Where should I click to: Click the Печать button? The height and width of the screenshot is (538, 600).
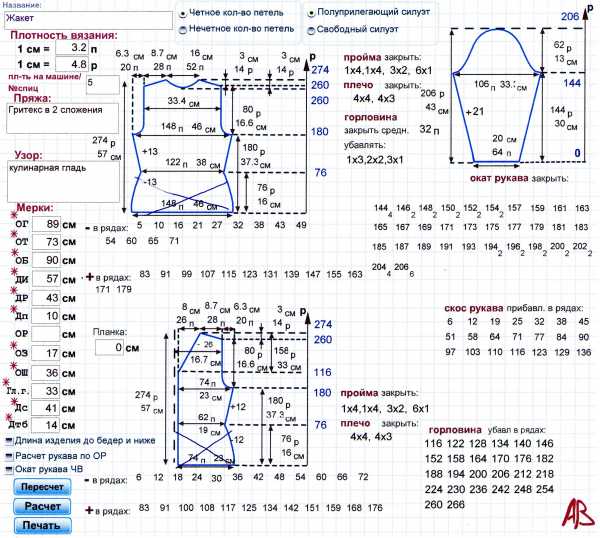coord(41,525)
